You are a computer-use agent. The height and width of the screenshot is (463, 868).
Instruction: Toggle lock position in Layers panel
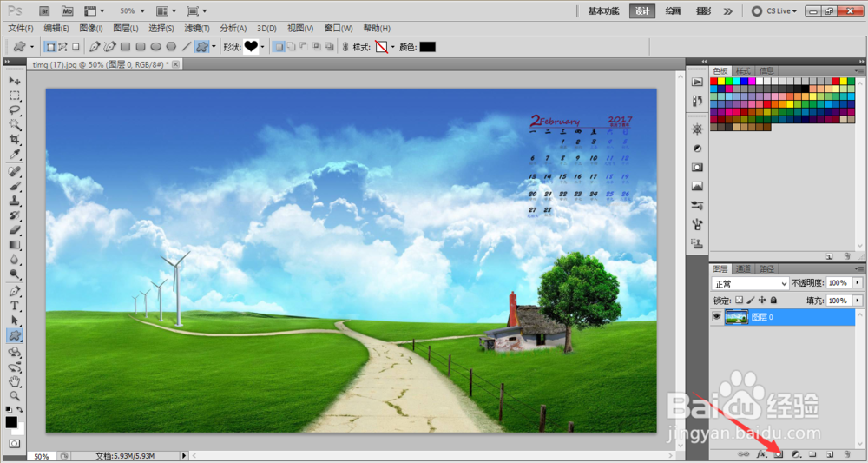762,301
